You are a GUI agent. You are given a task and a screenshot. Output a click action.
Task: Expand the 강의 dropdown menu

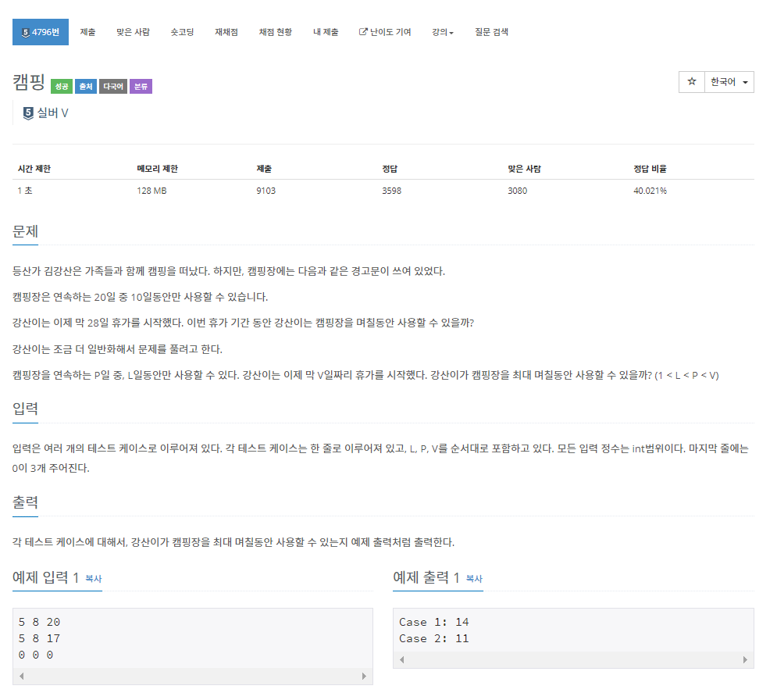pyautogui.click(x=443, y=32)
